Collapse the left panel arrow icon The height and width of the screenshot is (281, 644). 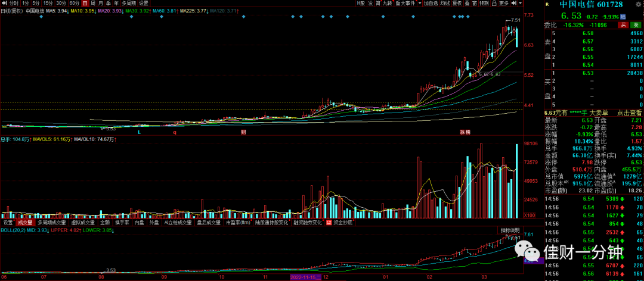tap(4, 3)
